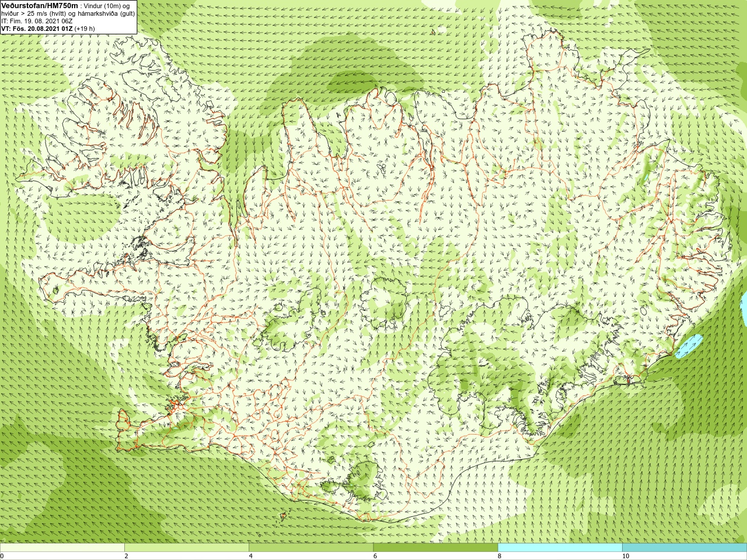Click the Veðurstofan/HM750m title text
This screenshot has height=560, width=747.
click(40, 6)
